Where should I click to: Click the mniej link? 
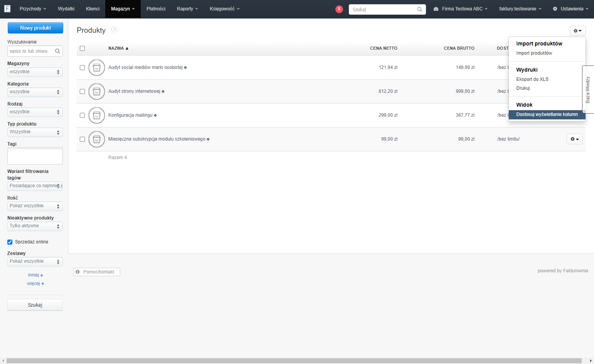(35, 275)
